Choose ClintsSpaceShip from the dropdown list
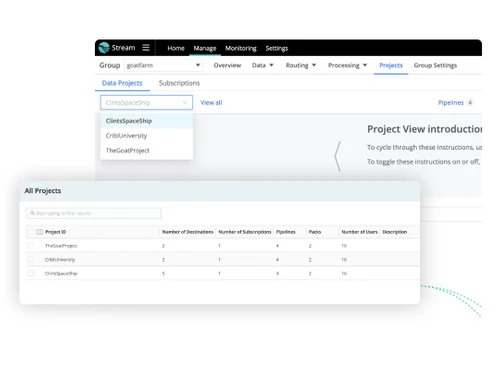 [x=146, y=121]
